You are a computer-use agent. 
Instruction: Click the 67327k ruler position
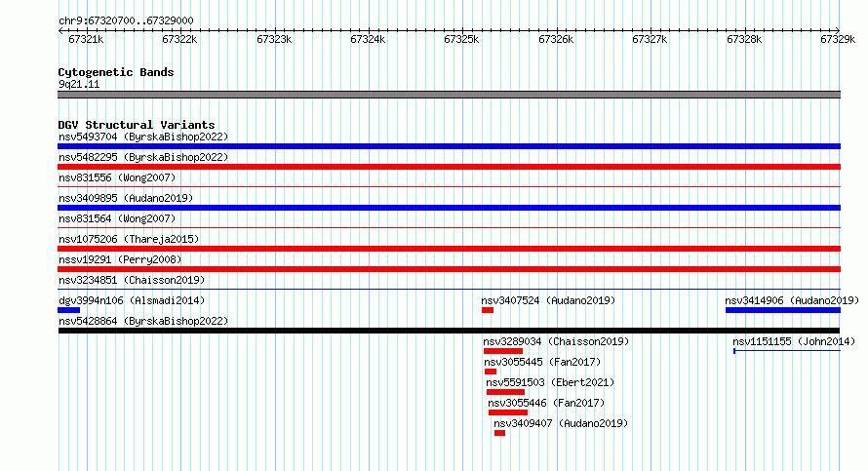[650, 39]
